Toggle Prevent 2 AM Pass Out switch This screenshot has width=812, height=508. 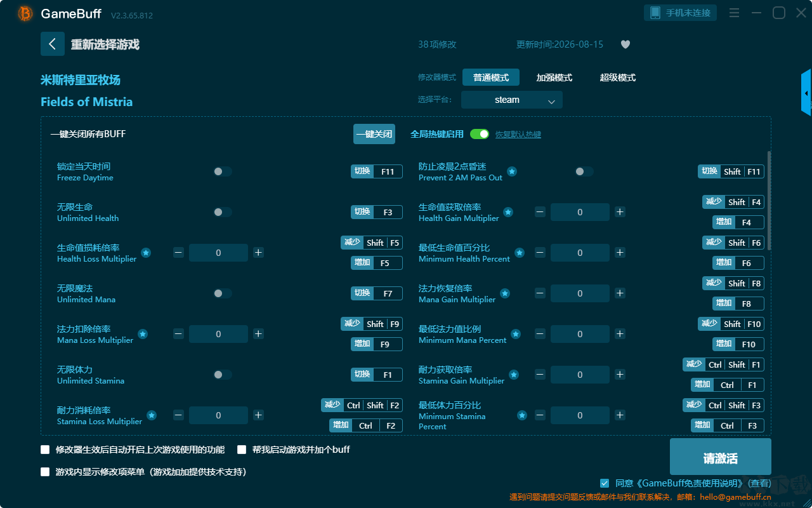click(x=584, y=171)
